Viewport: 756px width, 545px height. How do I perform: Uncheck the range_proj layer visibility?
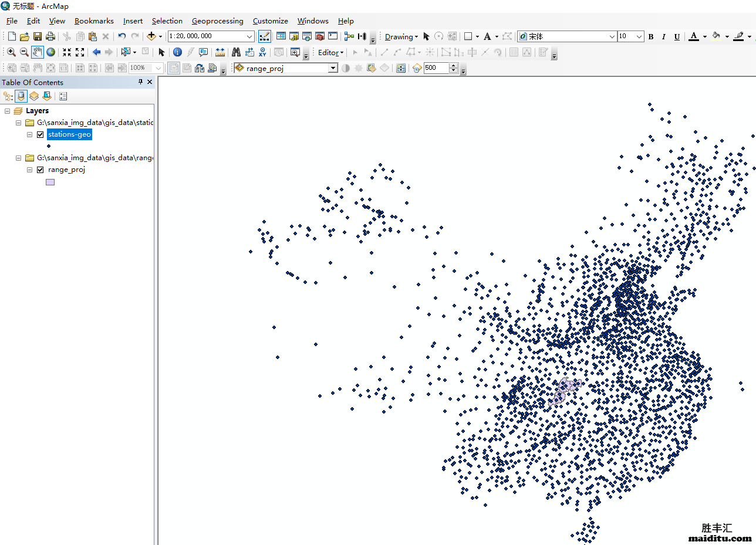coord(40,170)
